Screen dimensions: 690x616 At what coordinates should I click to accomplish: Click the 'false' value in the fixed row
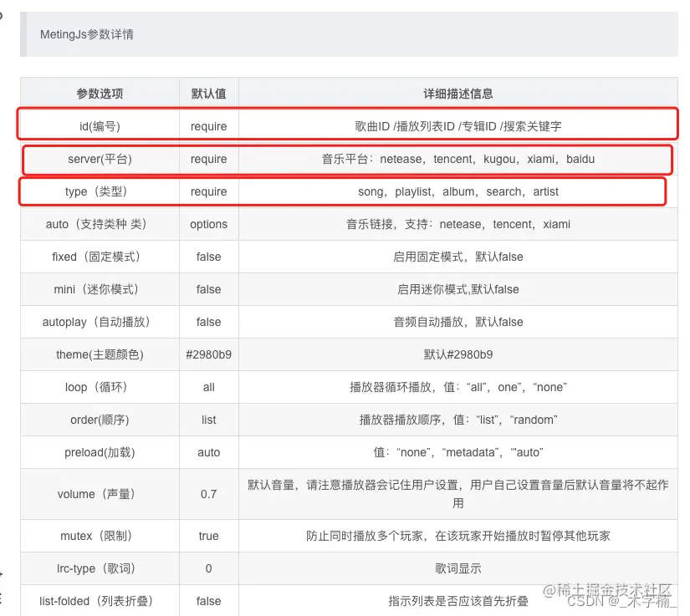click(x=208, y=257)
